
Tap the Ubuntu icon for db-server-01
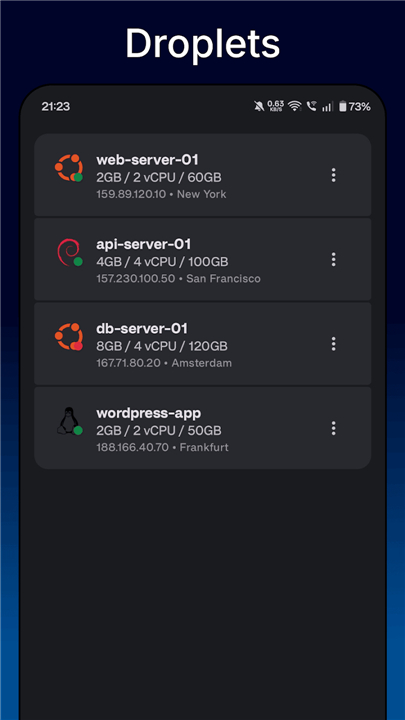click(68, 337)
